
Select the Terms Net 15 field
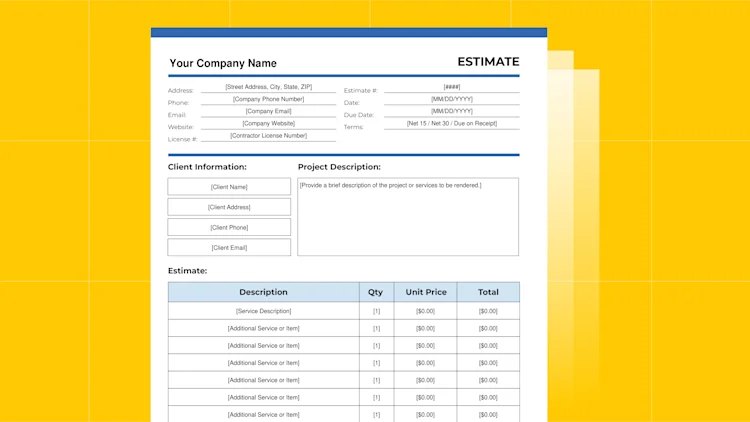click(452, 123)
